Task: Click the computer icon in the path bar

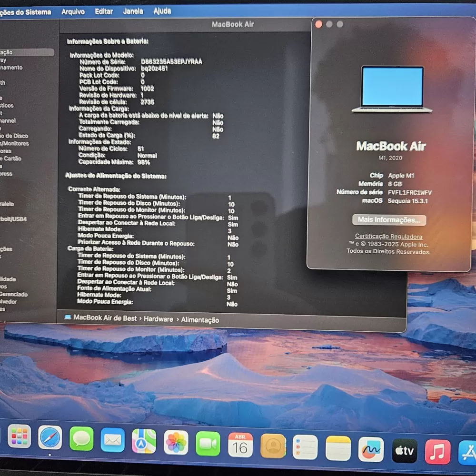Action: [68, 317]
